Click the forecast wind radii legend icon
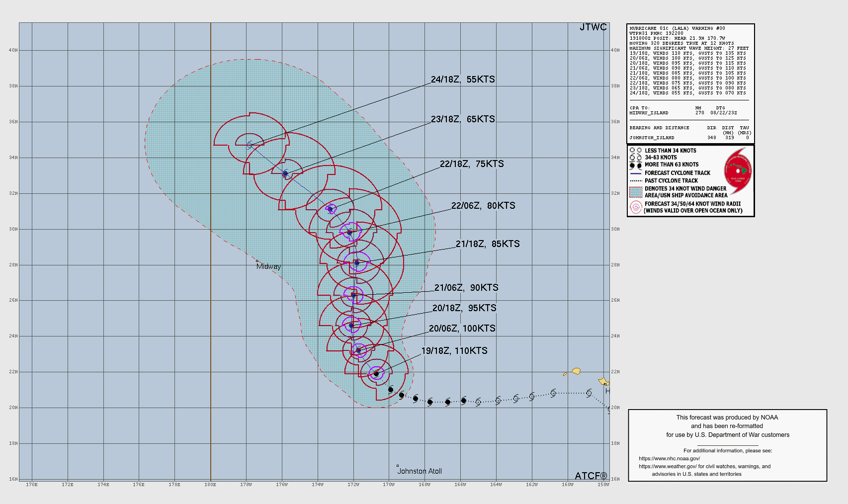The width and height of the screenshot is (848, 504). 636,207
